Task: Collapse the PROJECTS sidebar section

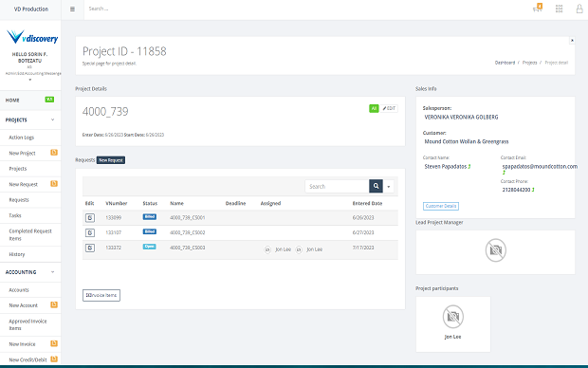Action: pos(52,120)
